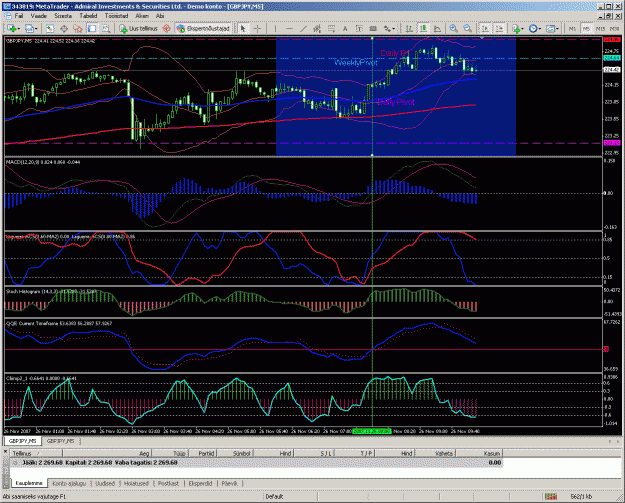Switch to 'Kauplemine' terminal tab
This screenshot has width=625, height=503.
pos(29,483)
